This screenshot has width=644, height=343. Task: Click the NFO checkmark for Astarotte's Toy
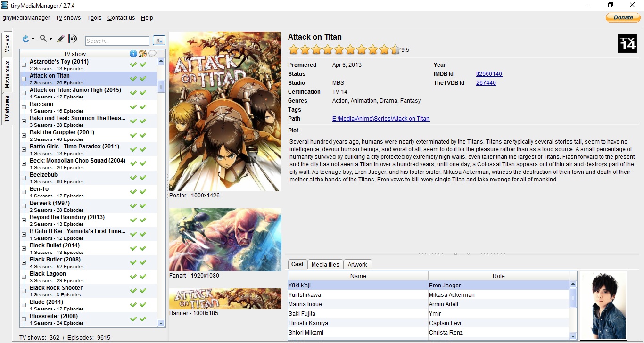coord(133,65)
